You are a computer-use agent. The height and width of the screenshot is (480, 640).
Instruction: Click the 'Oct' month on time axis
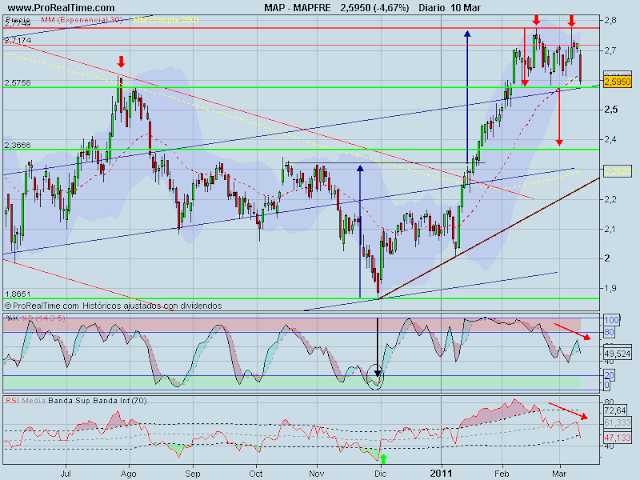pos(256,473)
